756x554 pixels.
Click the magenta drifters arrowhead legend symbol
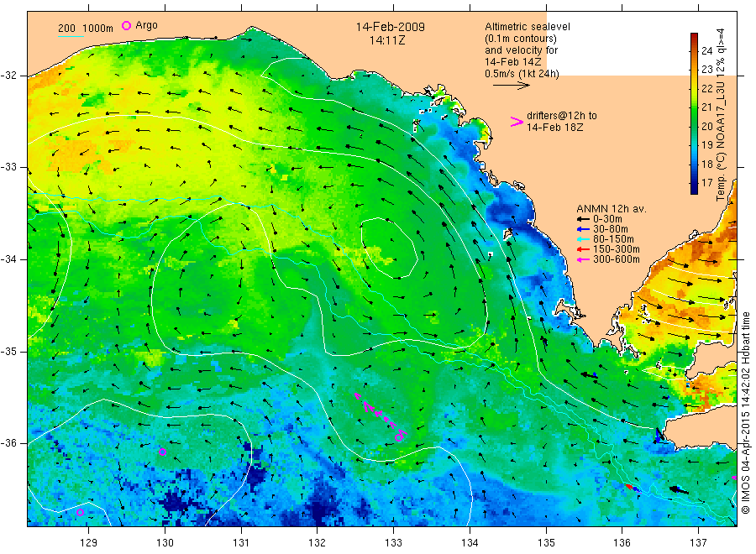tap(517, 122)
